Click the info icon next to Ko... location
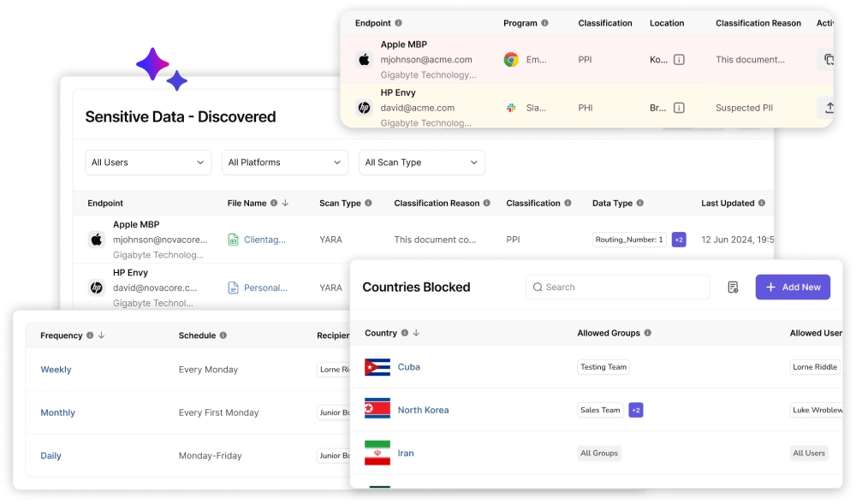This screenshot has width=856, height=504. pos(679,60)
